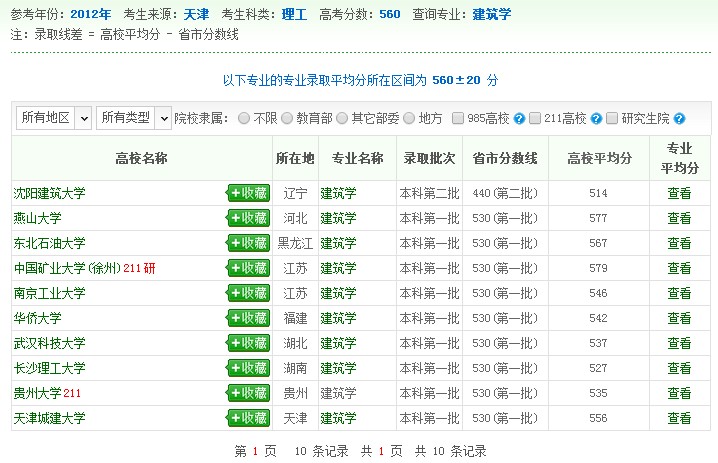Open 查看 for 武汉科技大学
718x463 pixels.
point(679,343)
